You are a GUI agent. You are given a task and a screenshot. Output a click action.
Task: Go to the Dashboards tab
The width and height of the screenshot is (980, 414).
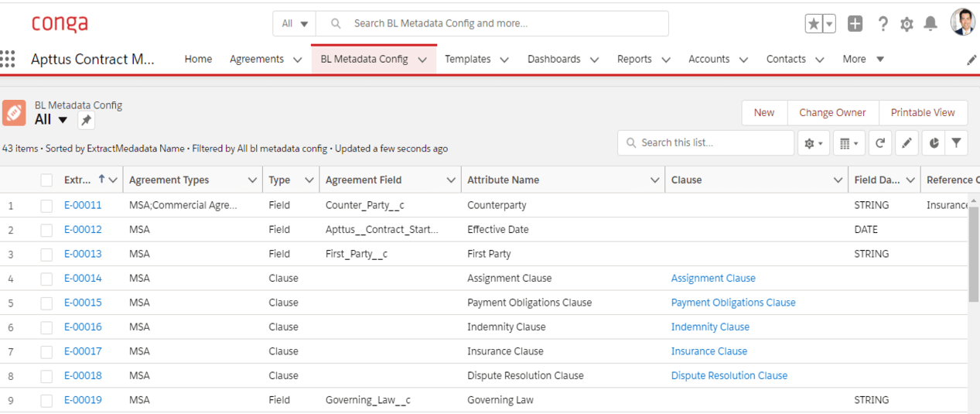[x=554, y=60]
